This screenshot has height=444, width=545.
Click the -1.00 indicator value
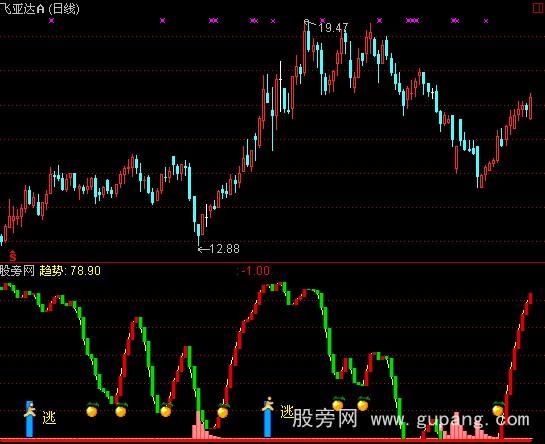[x=255, y=271]
